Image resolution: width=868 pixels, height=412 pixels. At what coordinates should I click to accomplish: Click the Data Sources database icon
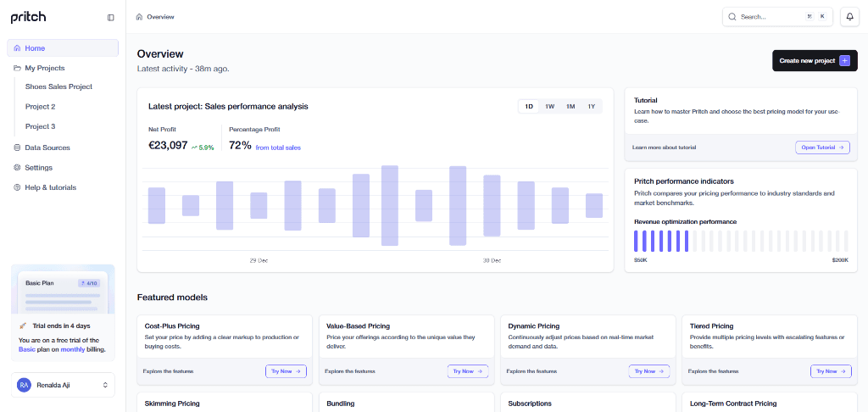[17, 148]
